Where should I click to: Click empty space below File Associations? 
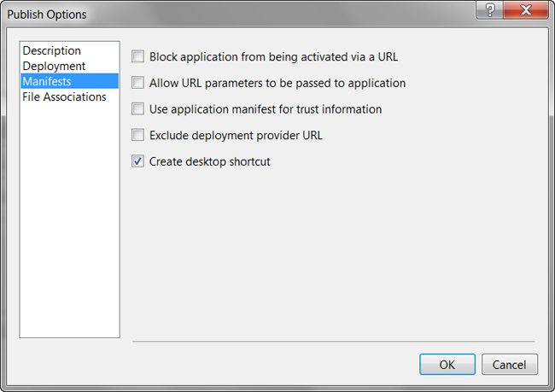tap(70, 219)
